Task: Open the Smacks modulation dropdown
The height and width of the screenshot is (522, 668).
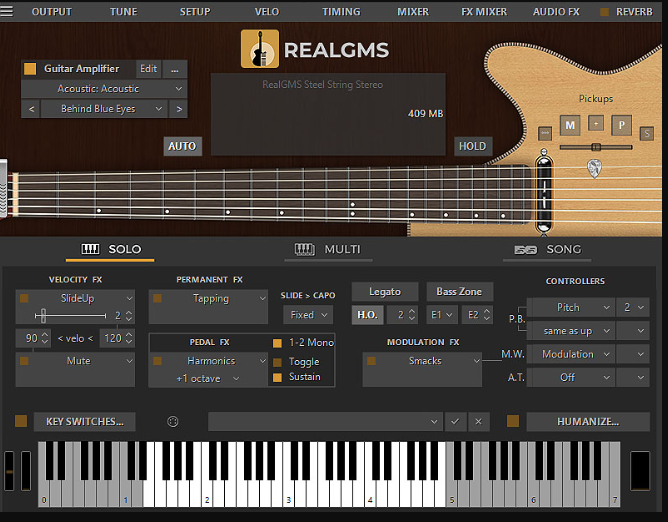Action: 427,361
